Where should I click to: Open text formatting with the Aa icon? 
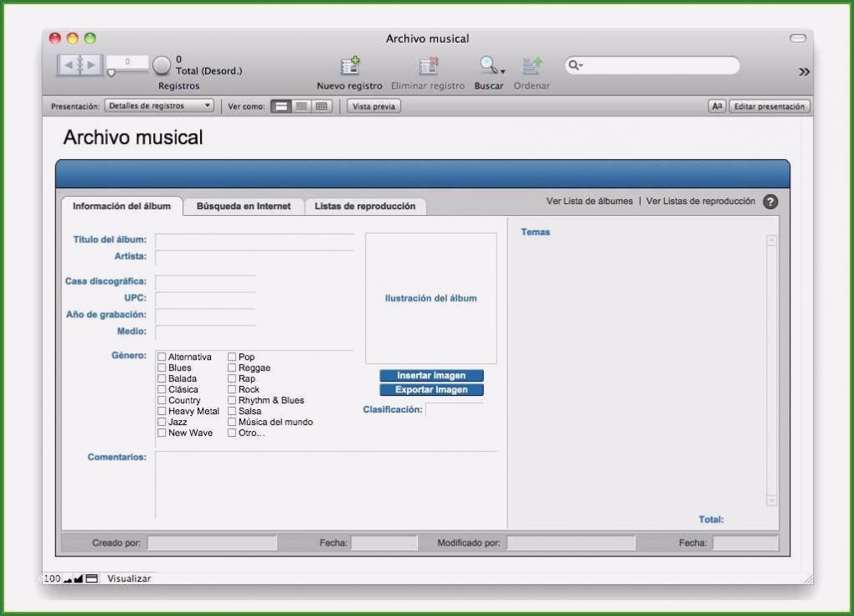pyautogui.click(x=716, y=106)
